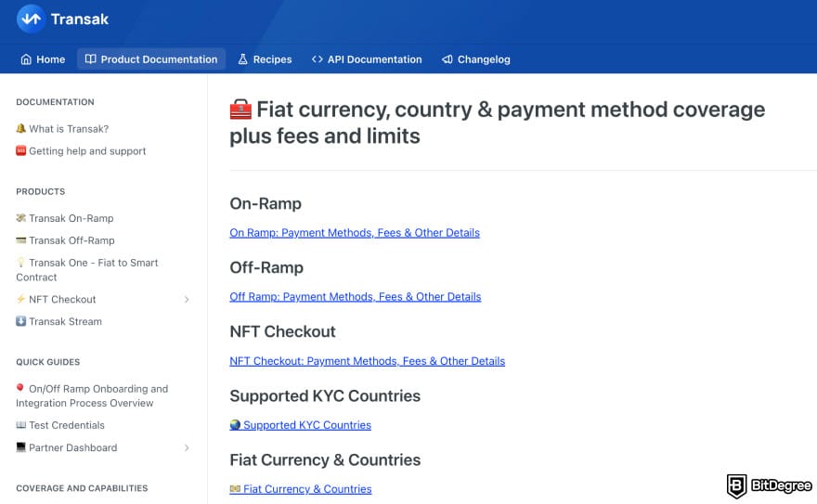Viewport: 817px width, 504px height.
Task: Click the PRODUCTS sidebar section label
Action: tap(41, 191)
